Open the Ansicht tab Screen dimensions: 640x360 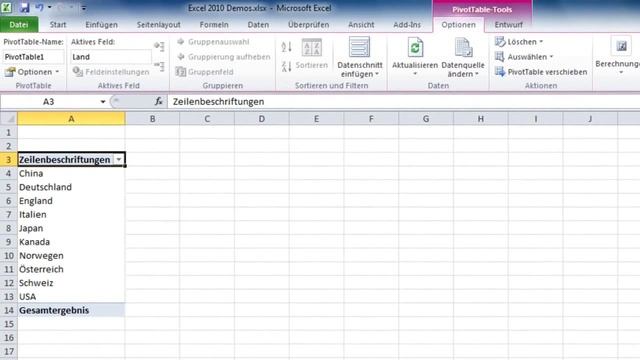361,24
